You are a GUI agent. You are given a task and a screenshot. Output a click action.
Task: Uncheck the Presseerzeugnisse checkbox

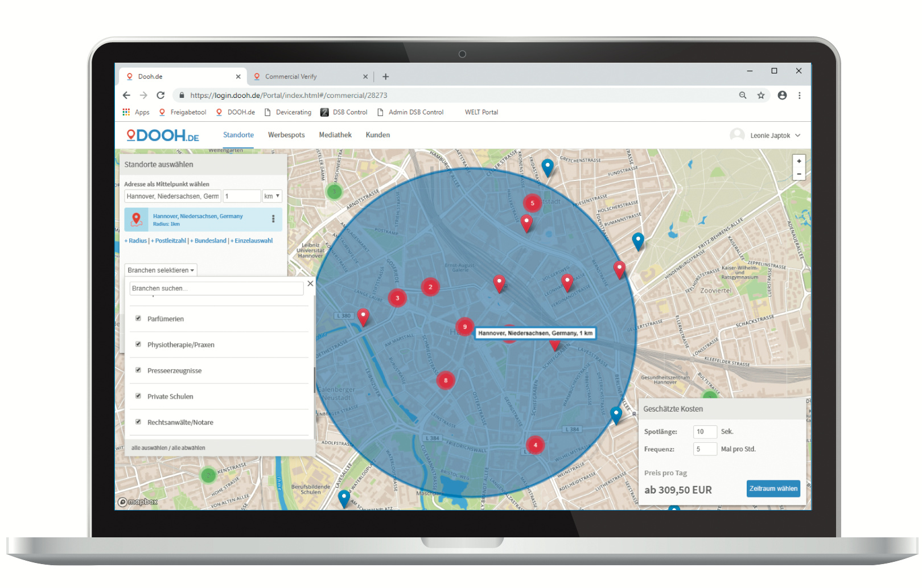pyautogui.click(x=138, y=370)
